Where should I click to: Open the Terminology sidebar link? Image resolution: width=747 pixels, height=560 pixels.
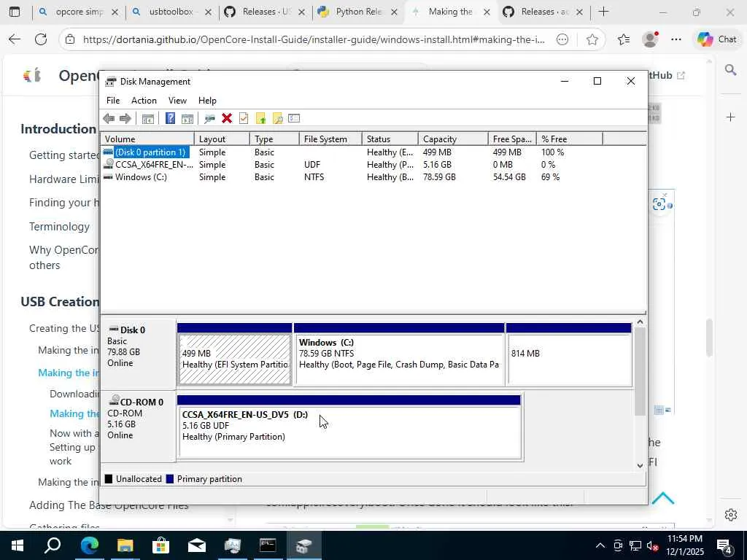[59, 227]
